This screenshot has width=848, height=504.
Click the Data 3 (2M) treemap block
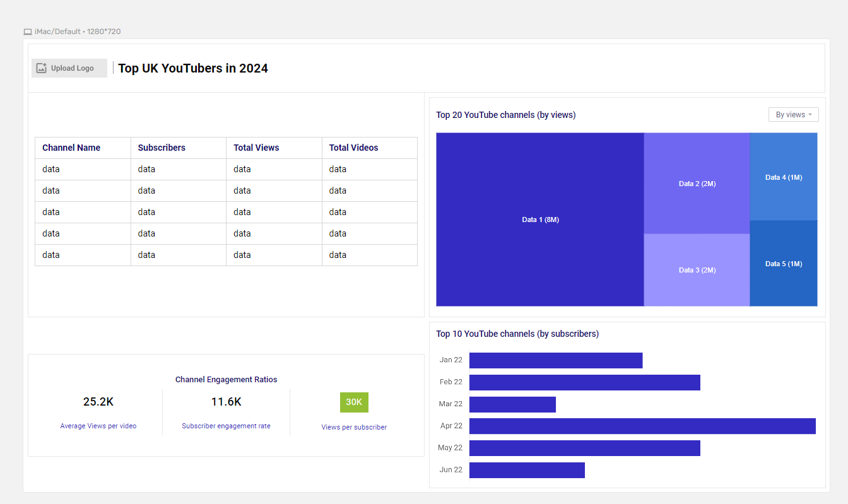[x=697, y=270]
